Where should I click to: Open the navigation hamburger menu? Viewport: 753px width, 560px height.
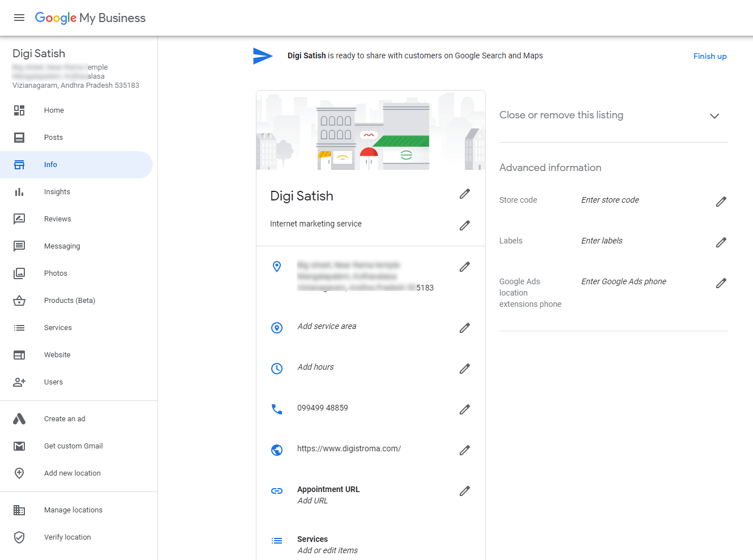point(19,18)
